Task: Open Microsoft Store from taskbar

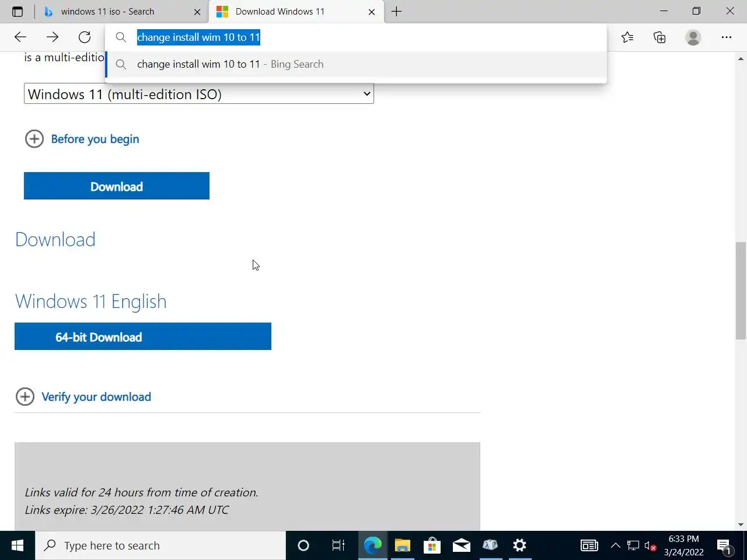Action: pos(432,545)
